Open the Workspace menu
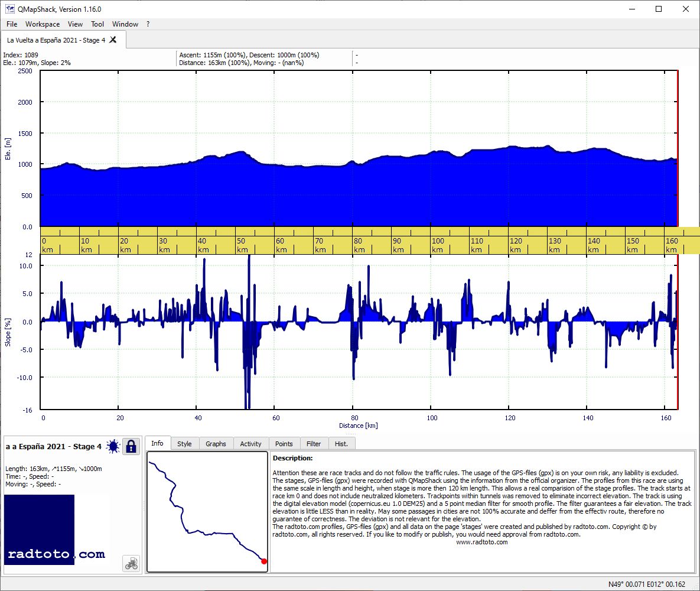This screenshot has width=700, height=591. pyautogui.click(x=43, y=24)
